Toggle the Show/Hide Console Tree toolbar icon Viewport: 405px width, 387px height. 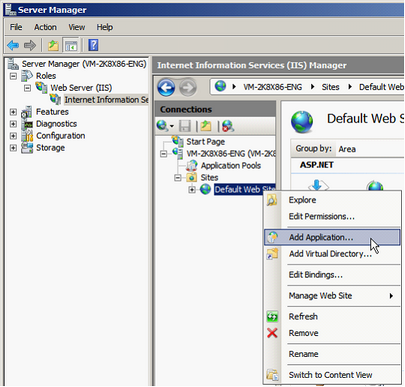[x=71, y=45]
